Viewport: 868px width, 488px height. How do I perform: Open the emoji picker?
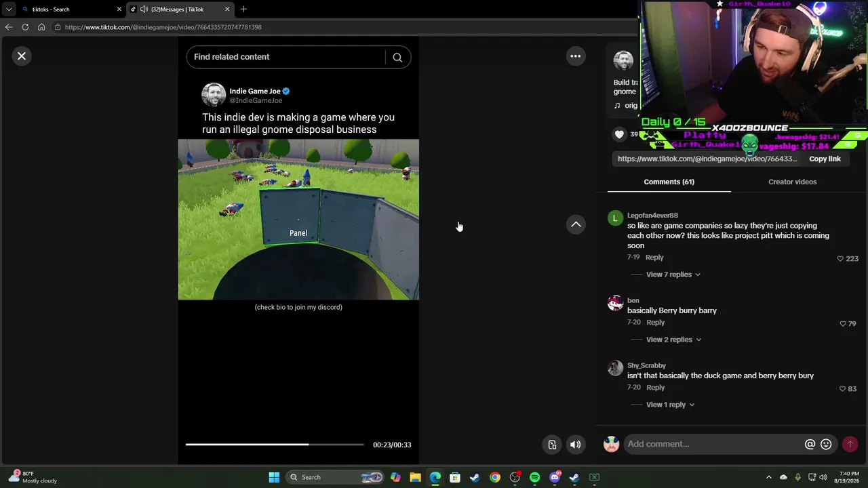pyautogui.click(x=826, y=445)
